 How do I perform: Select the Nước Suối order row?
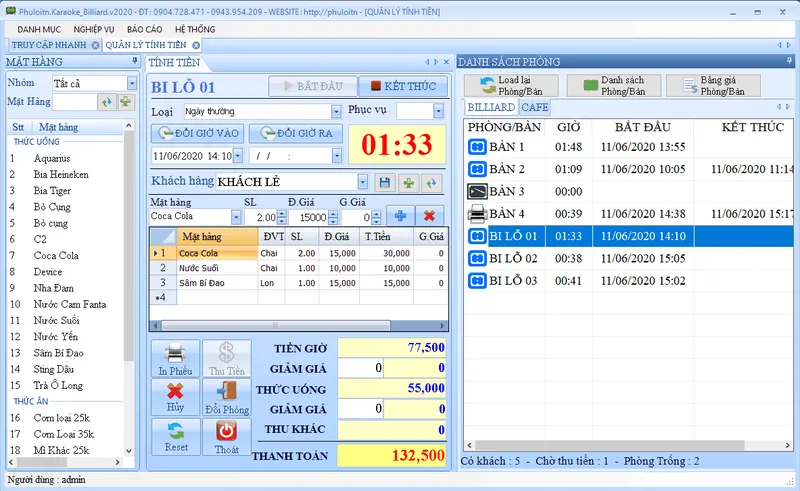click(299, 268)
